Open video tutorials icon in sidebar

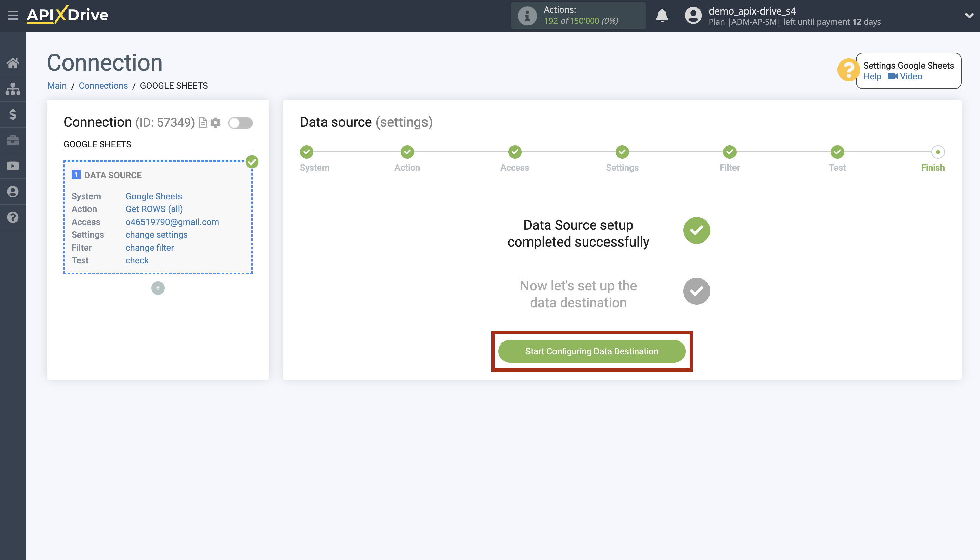[x=13, y=166]
